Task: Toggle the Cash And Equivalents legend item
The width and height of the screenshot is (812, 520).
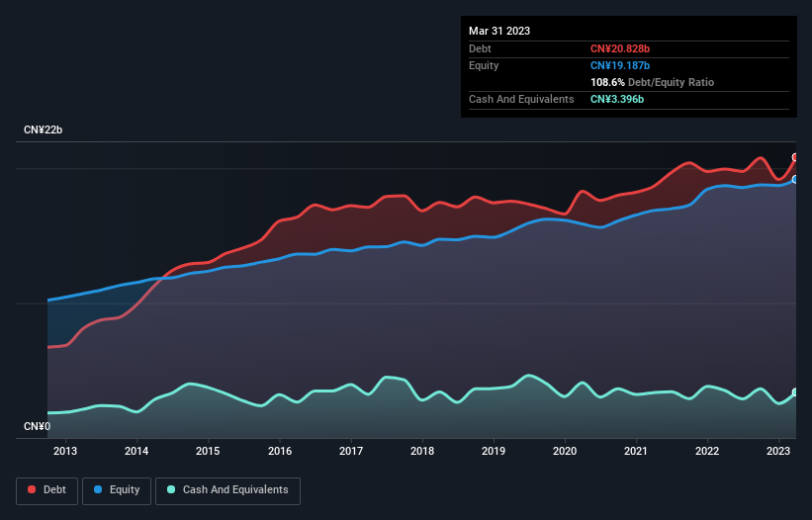Action: pyautogui.click(x=227, y=490)
